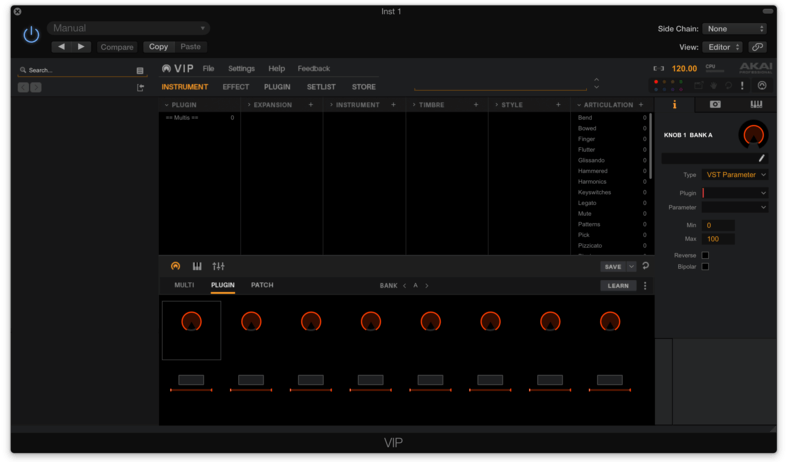
Task: Go to next preset arrow
Action: point(81,46)
